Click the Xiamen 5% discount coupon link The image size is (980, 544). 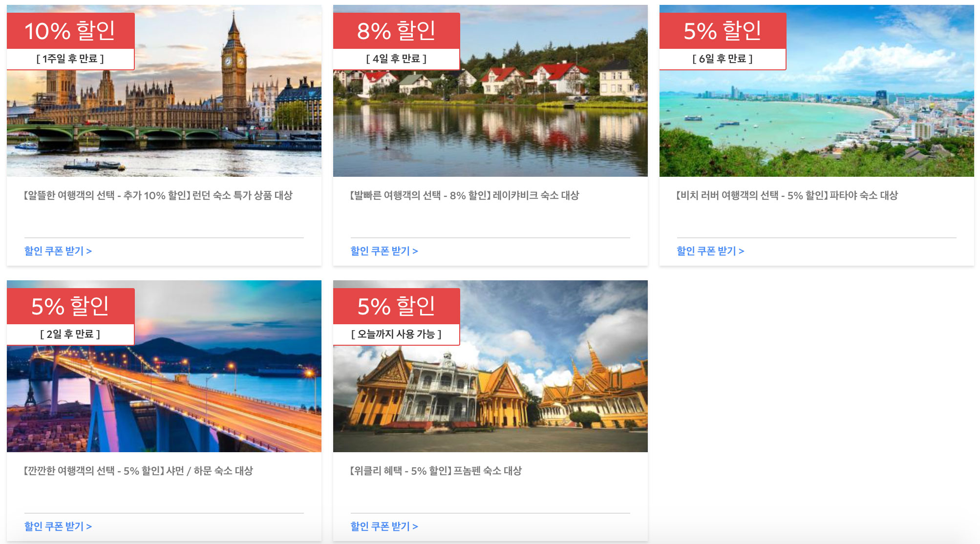58,526
